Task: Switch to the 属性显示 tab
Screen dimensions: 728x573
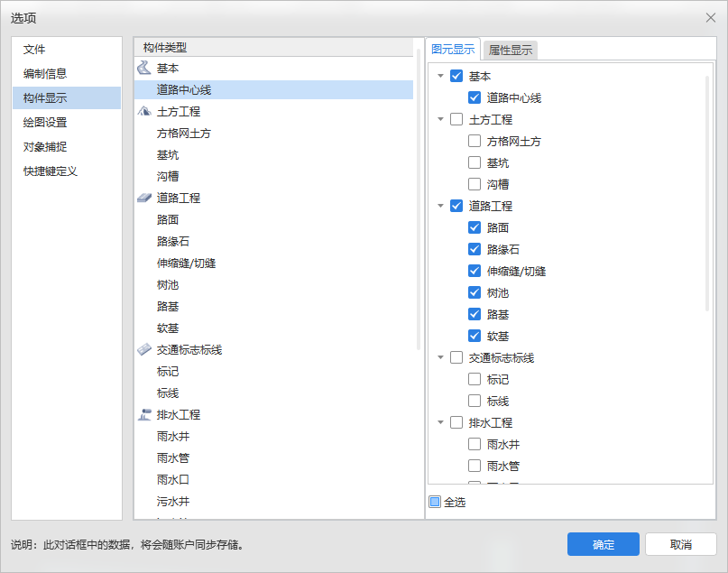Action: (x=511, y=50)
